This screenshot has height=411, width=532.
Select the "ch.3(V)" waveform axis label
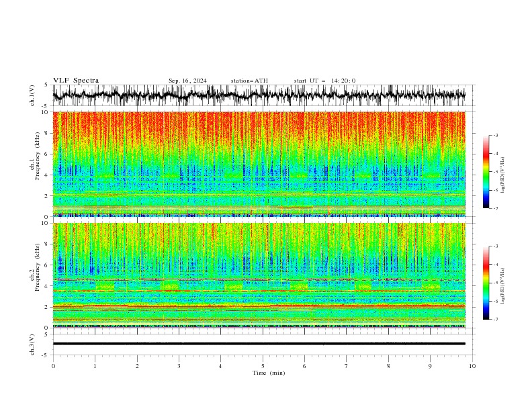[x=32, y=345]
